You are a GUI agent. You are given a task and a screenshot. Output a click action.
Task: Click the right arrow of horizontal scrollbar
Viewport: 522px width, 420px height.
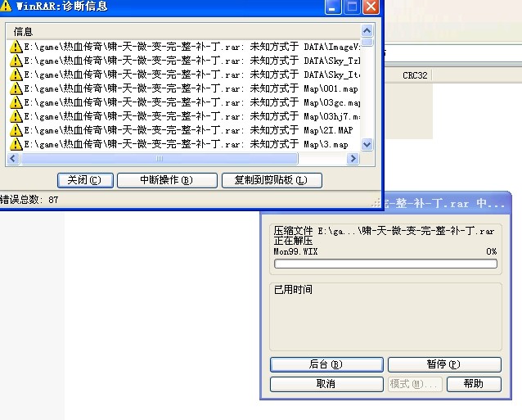pyautogui.click(x=353, y=159)
